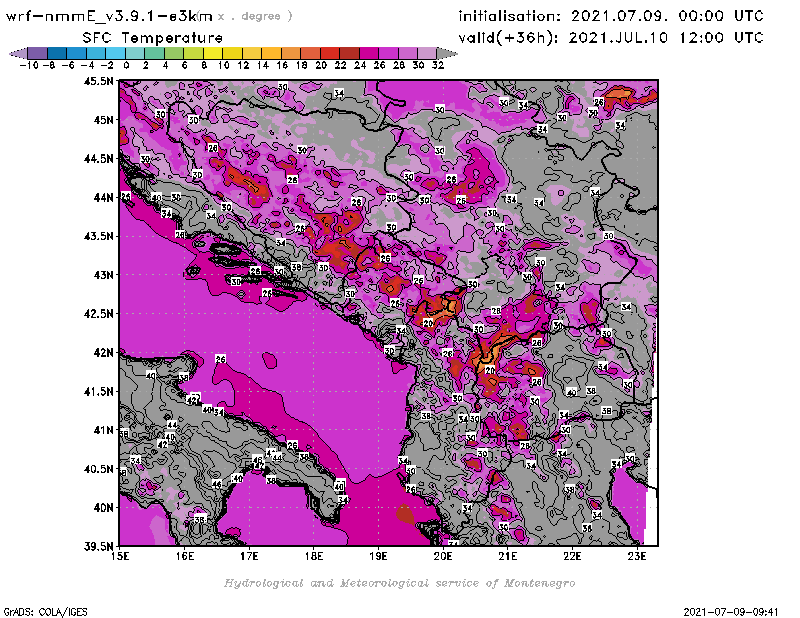Click the '41.5N' latitude label
800x618 pixels.
click(x=98, y=391)
